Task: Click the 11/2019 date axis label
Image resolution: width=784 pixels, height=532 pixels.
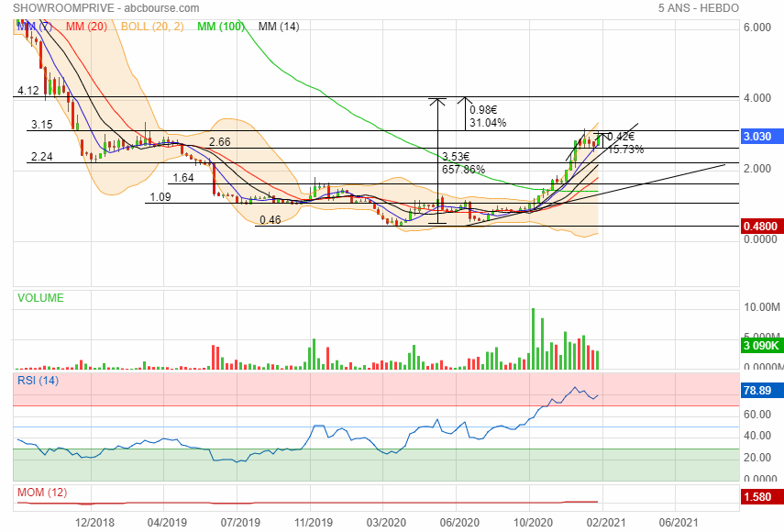Action: point(313,523)
